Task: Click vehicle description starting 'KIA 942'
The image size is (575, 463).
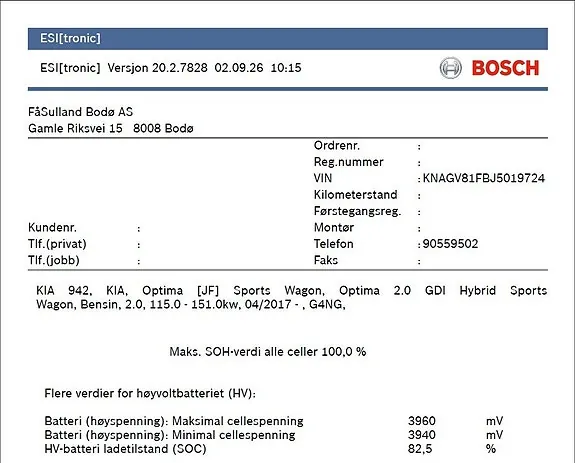Action: [292, 297]
